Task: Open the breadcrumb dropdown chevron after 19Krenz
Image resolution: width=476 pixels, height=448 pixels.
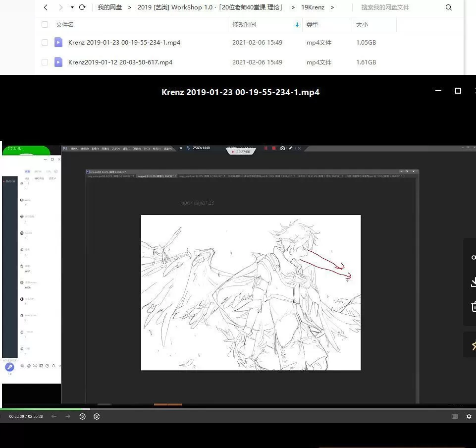Action: point(333,7)
